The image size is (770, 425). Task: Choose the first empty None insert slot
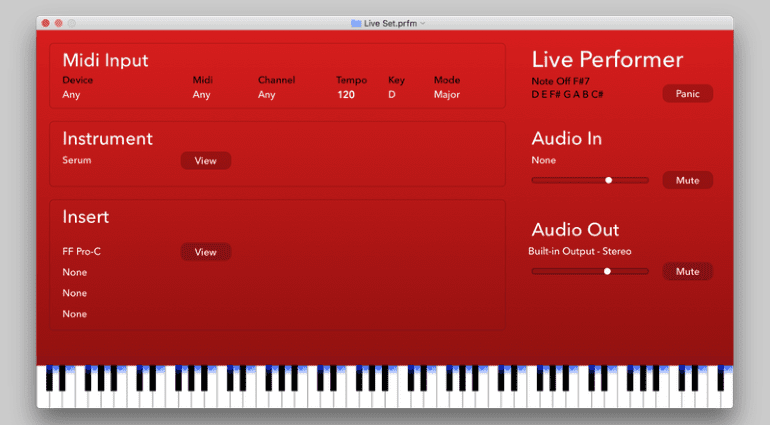coord(74,272)
